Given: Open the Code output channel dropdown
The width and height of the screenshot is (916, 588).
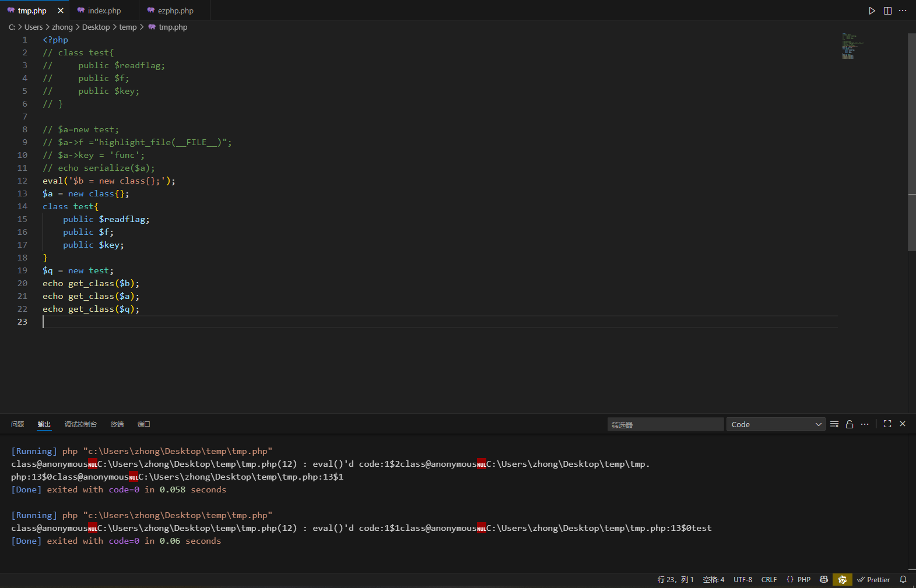Looking at the screenshot, I should point(775,424).
